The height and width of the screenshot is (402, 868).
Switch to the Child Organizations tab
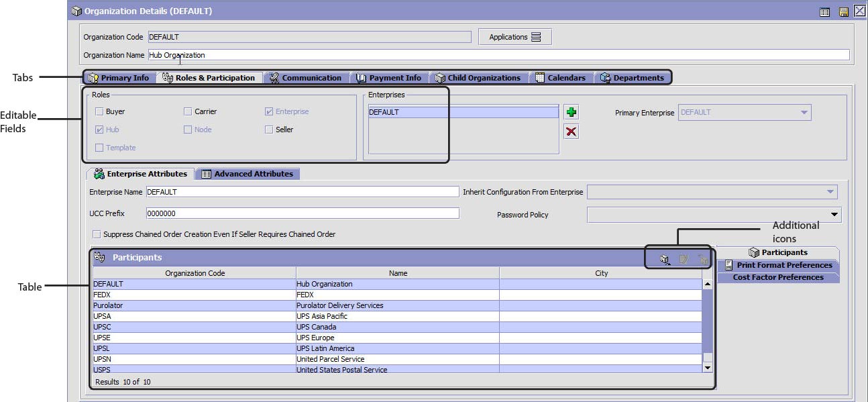(478, 78)
